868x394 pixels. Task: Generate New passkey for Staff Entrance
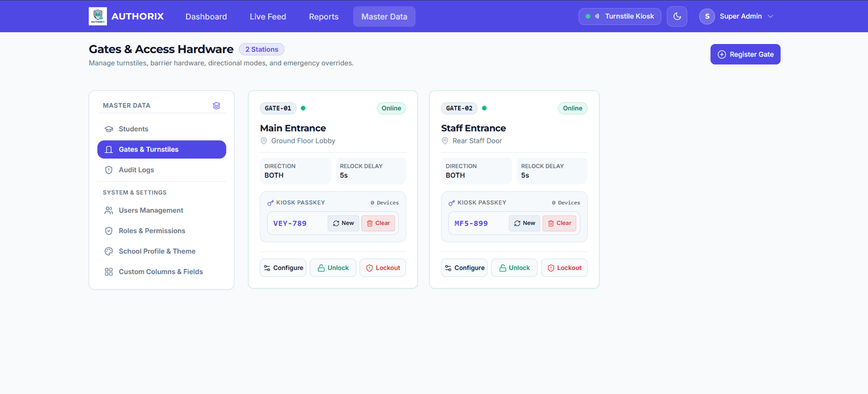(525, 223)
